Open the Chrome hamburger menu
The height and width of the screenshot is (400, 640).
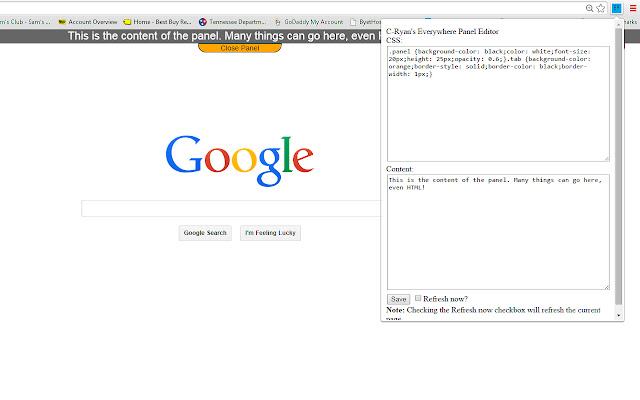(633, 8)
